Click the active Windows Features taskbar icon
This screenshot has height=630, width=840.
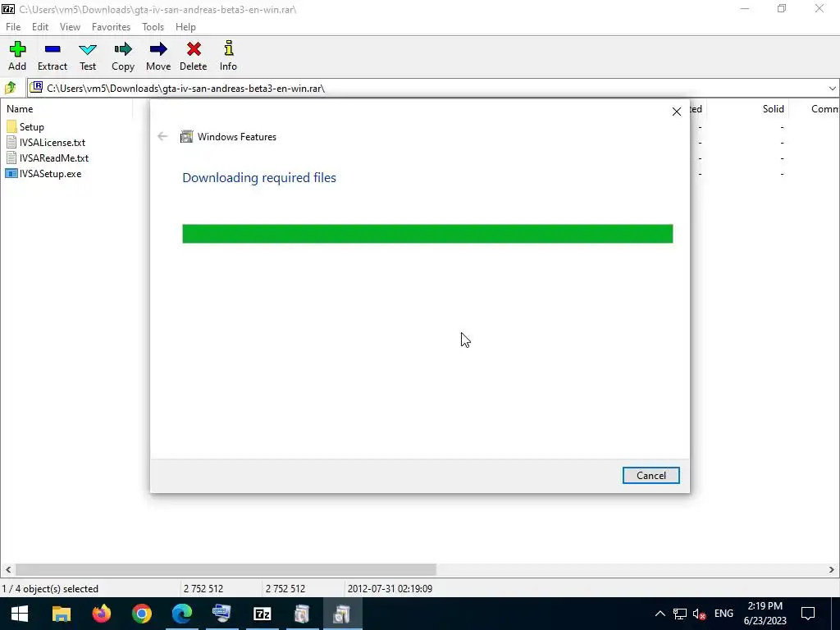tap(342, 614)
